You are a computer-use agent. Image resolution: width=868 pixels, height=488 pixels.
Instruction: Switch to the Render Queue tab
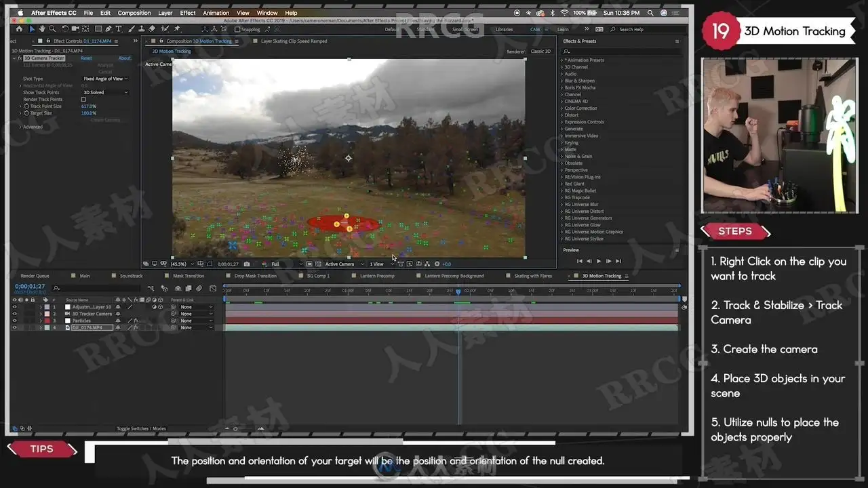[35, 276]
